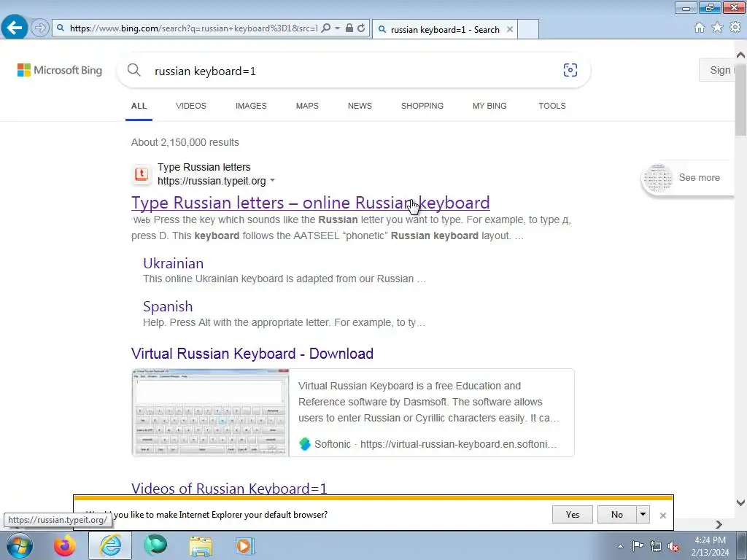Screen dimensions: 747x560
Task: Switch to VIDEOS results tab
Action: pos(191,106)
